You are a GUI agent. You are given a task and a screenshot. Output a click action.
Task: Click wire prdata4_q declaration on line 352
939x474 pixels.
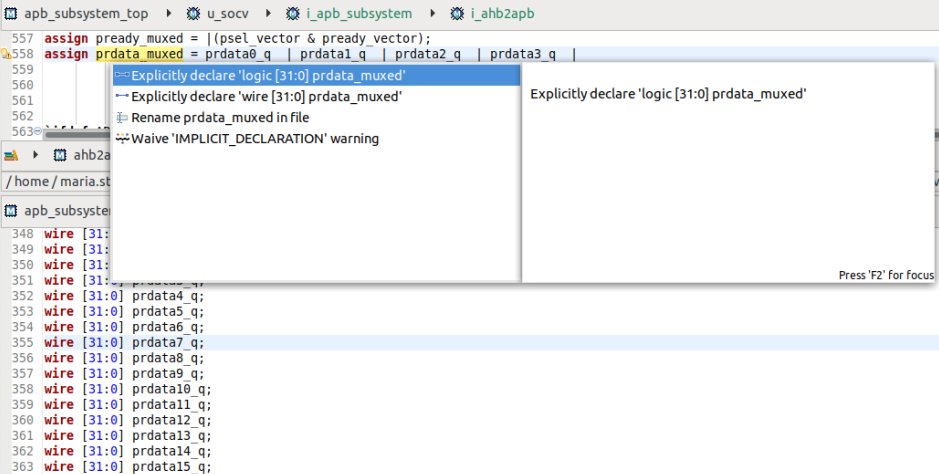[x=124, y=296]
